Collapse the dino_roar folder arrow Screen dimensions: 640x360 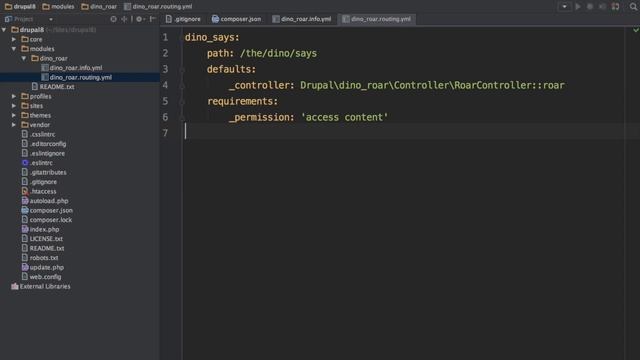pos(24,58)
